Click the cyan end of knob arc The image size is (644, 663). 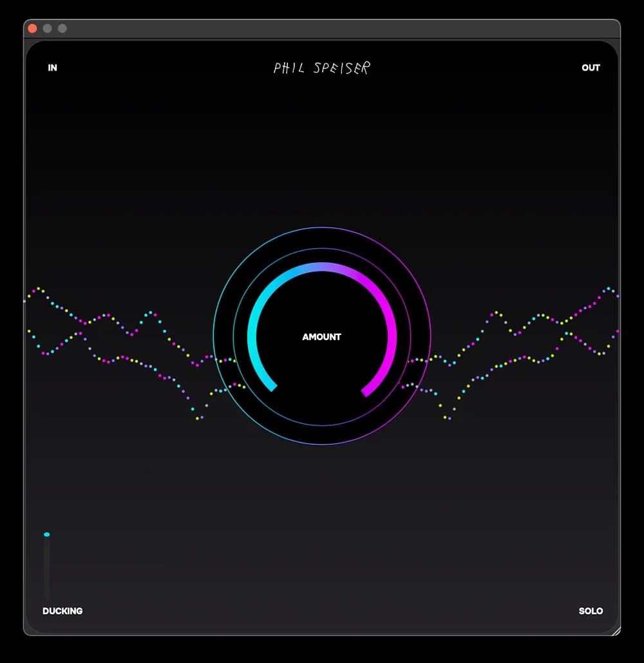pyautogui.click(x=272, y=387)
